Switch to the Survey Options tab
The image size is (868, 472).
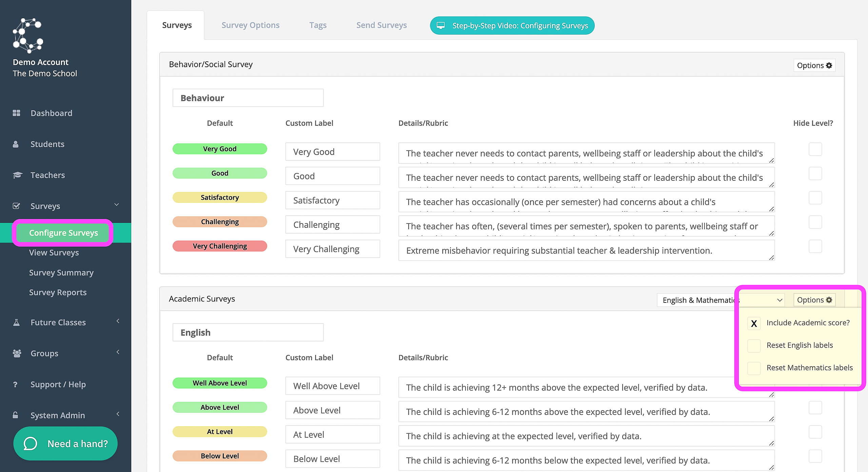(x=250, y=25)
